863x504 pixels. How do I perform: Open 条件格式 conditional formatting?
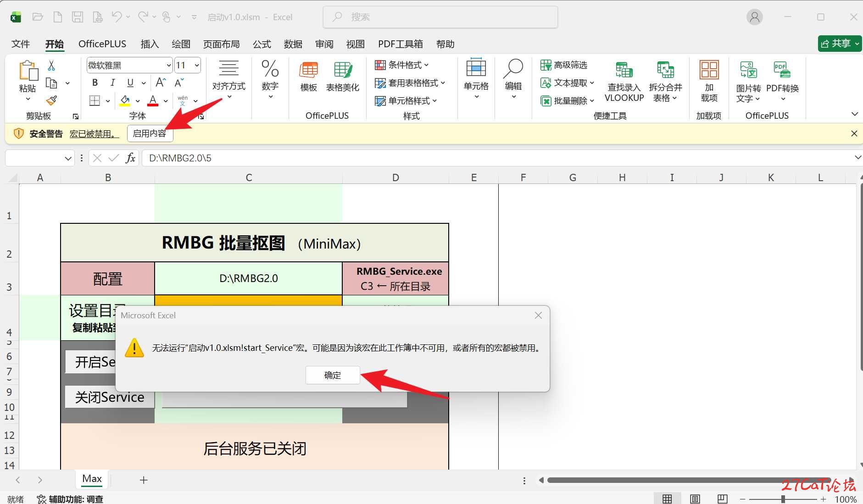(401, 65)
